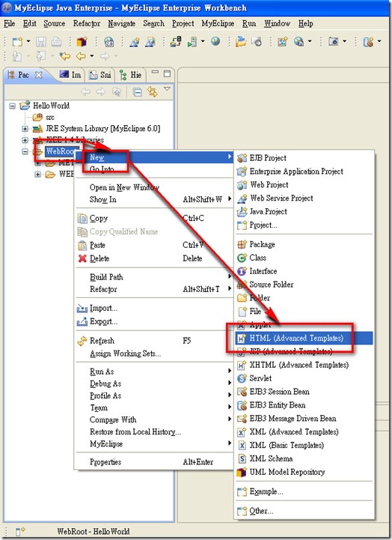Create a new XML Schema

tap(304, 458)
